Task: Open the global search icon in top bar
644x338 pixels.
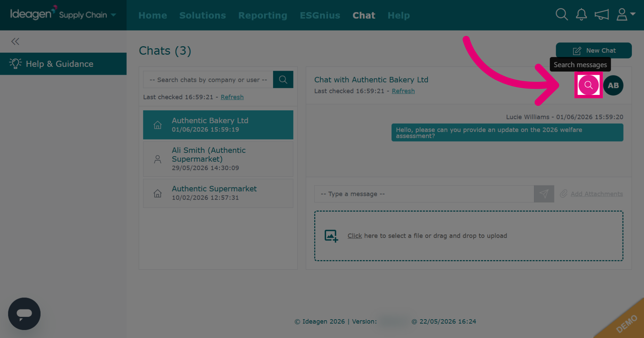Action: click(561, 15)
